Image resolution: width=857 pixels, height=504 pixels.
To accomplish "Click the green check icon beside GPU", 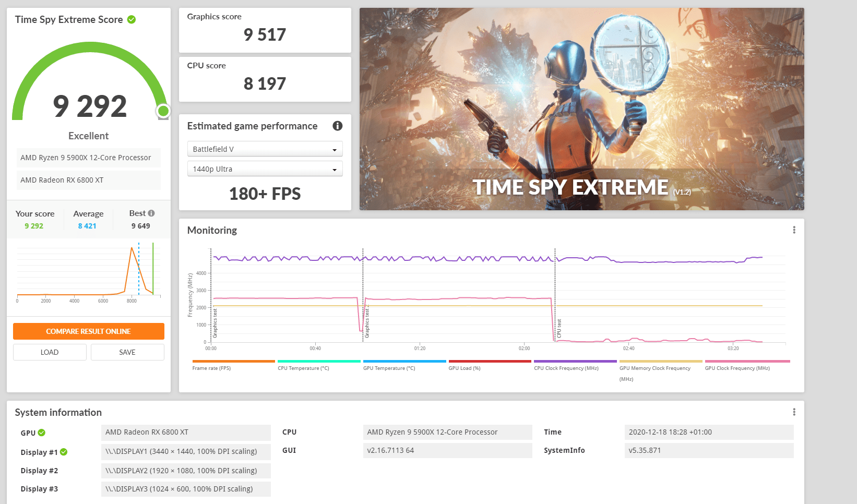I will coord(42,433).
